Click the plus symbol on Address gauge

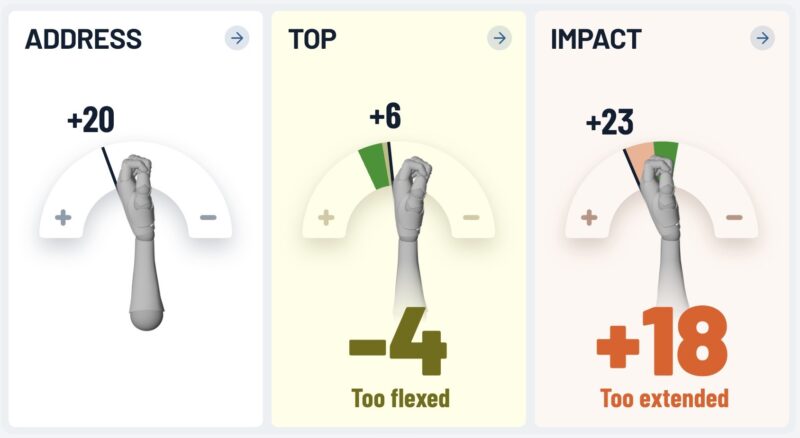coord(63,217)
